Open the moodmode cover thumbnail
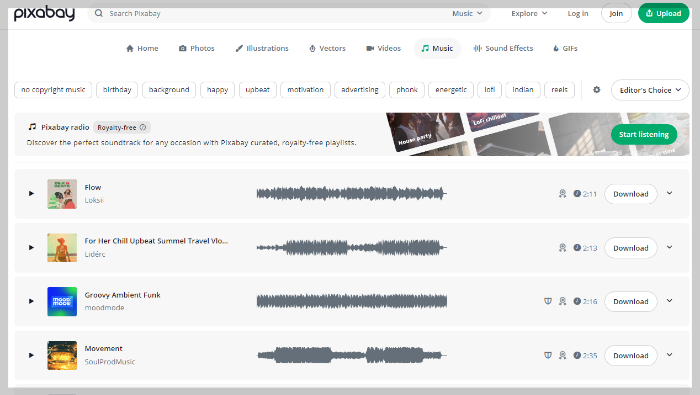This screenshot has width=700, height=395. pyautogui.click(x=62, y=301)
